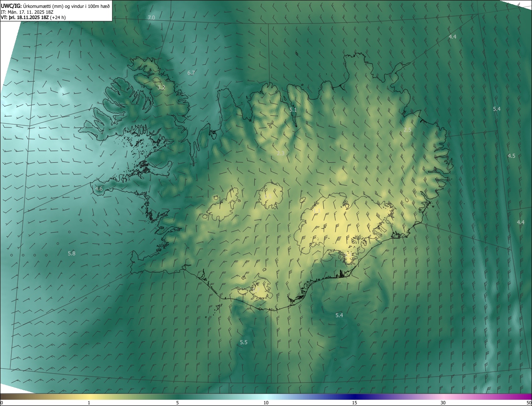This screenshot has height=406, width=532.
Task: Select the 10 tick on the color legend
Action: pyautogui.click(x=266, y=403)
